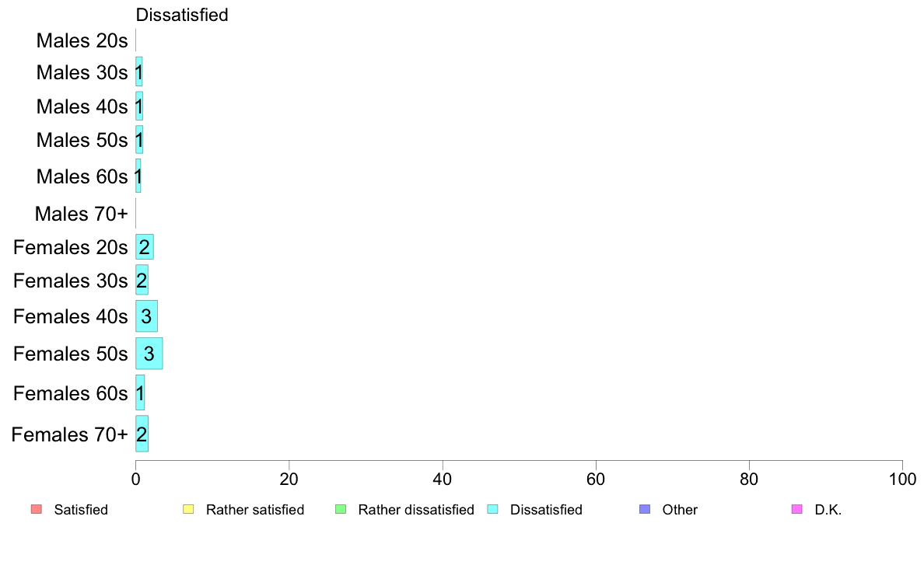The image size is (924, 572).
Task: Click the cyan Dissatisfied legend swatch
Action: click(492, 510)
